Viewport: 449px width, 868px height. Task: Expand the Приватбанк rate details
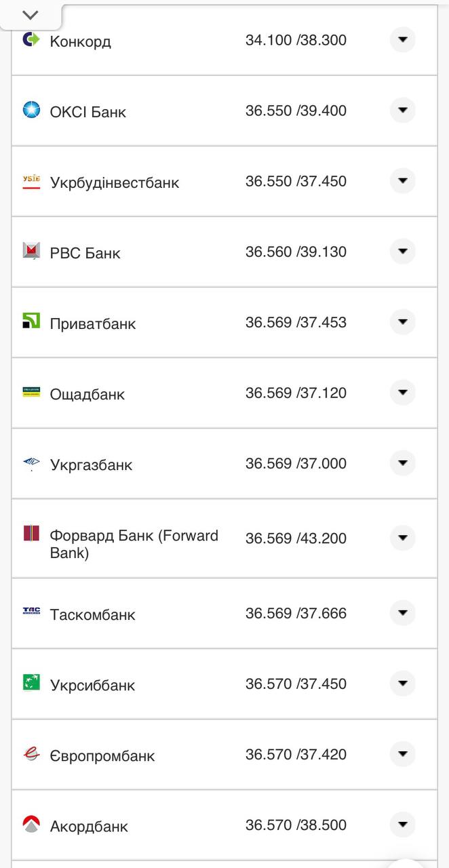pos(402,322)
